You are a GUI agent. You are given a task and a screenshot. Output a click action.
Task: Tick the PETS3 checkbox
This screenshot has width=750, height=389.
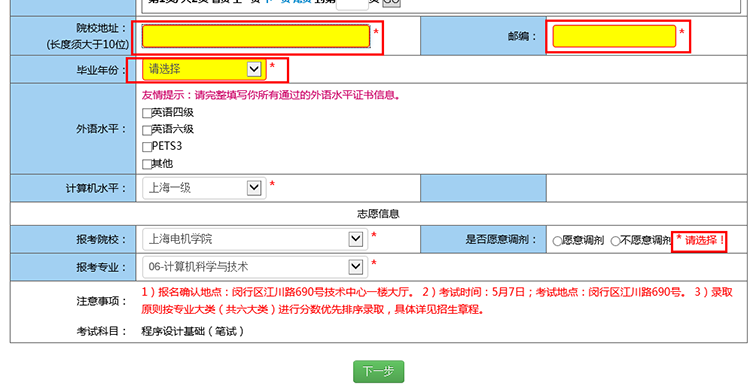click(147, 147)
